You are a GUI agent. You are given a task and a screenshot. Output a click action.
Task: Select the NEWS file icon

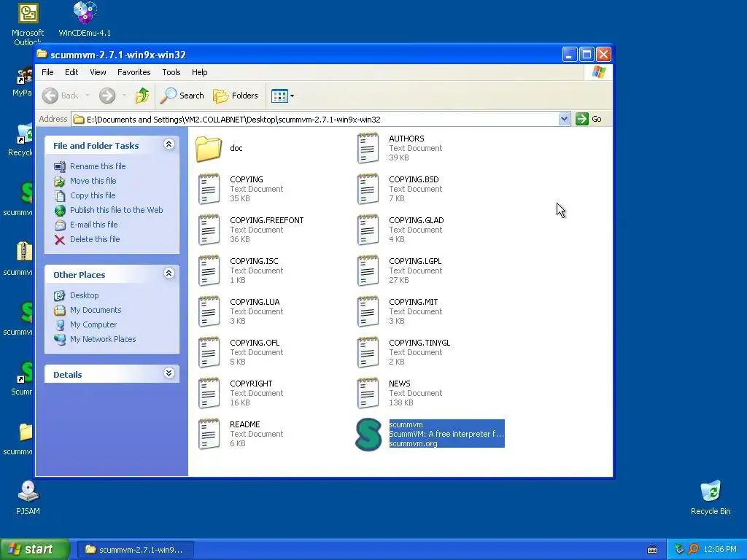(x=368, y=394)
